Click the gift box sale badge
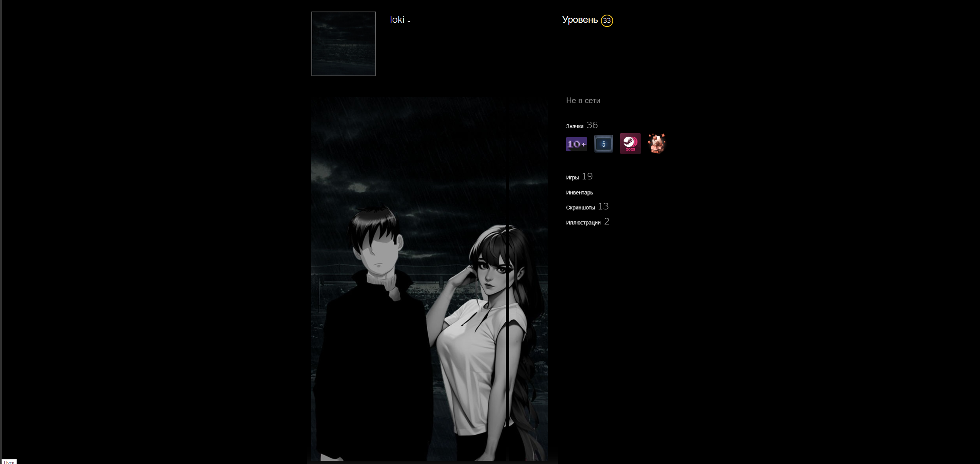The width and height of the screenshot is (980, 464). pyautogui.click(x=656, y=144)
